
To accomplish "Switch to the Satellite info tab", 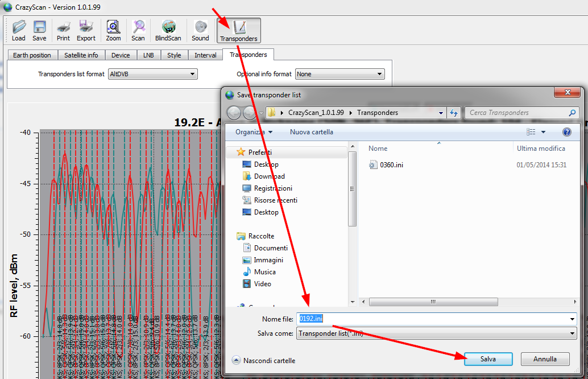I will tap(81, 55).
